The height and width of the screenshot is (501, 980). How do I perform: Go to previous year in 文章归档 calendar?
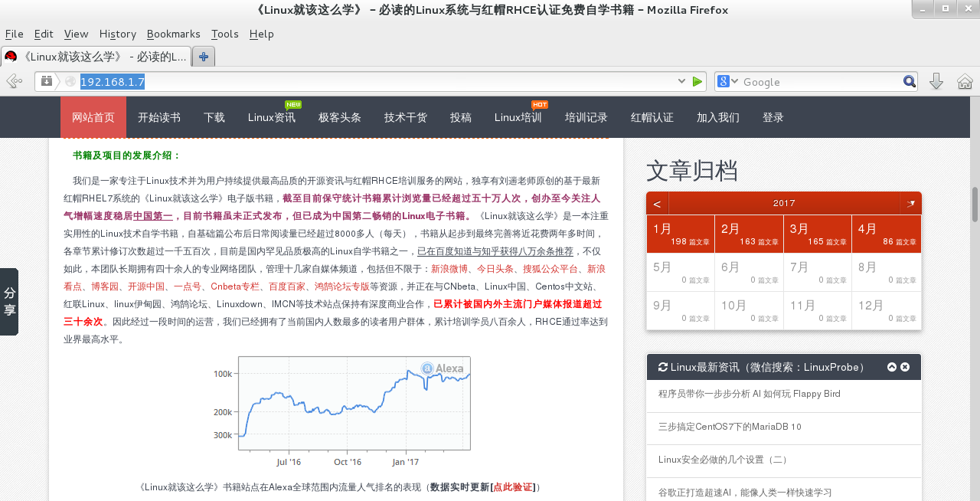657,204
